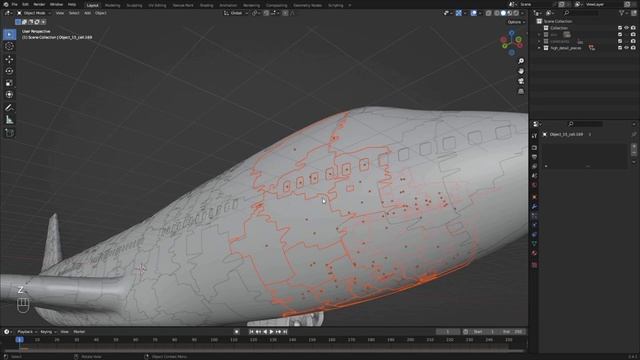Viewport: 640px width, 360px height.
Task: Select the Annotate tool
Action: pos(9,108)
